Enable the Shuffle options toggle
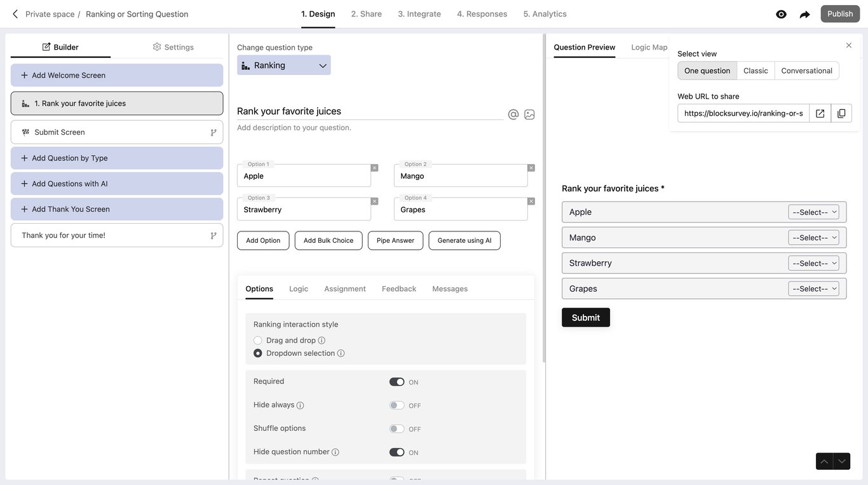This screenshot has height=485, width=868. click(x=397, y=429)
